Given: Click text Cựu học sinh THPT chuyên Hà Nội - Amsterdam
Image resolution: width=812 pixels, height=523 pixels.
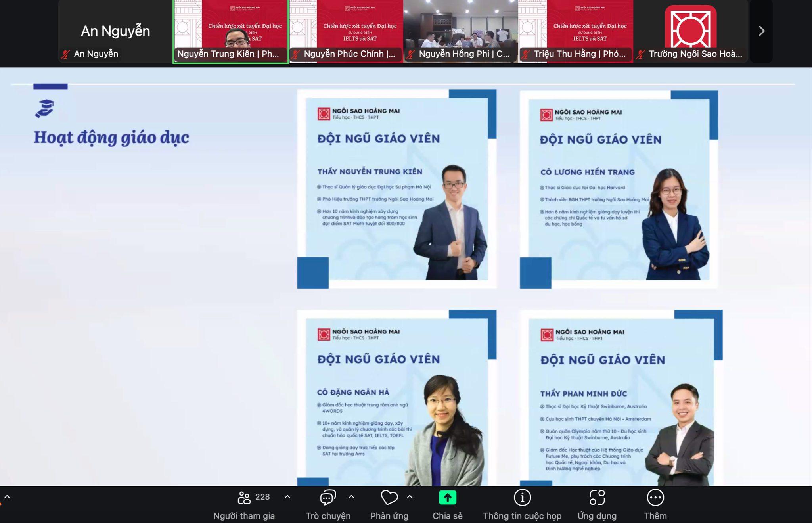Looking at the screenshot, I should pos(598,419).
